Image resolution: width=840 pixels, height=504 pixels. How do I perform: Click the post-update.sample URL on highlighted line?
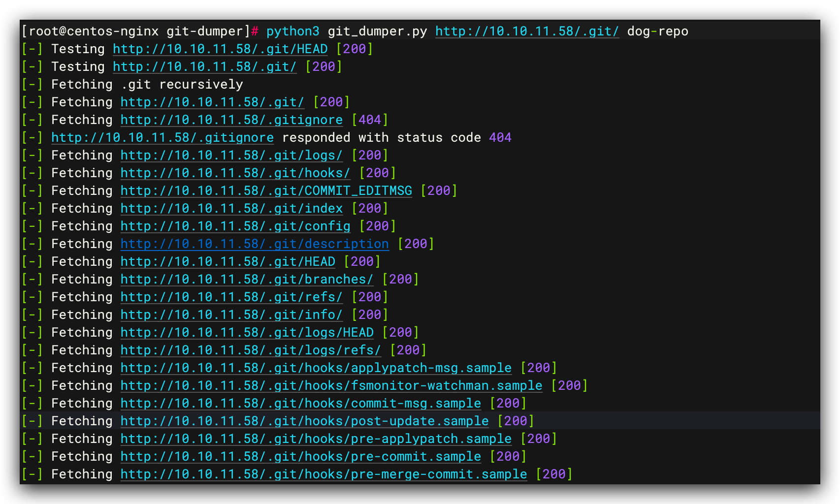pyautogui.click(x=304, y=421)
